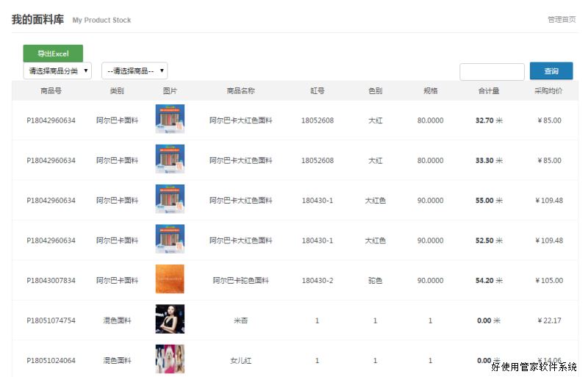Expand the --请选择商品-- product dropdown
This screenshot has width=588, height=377.
pos(135,71)
